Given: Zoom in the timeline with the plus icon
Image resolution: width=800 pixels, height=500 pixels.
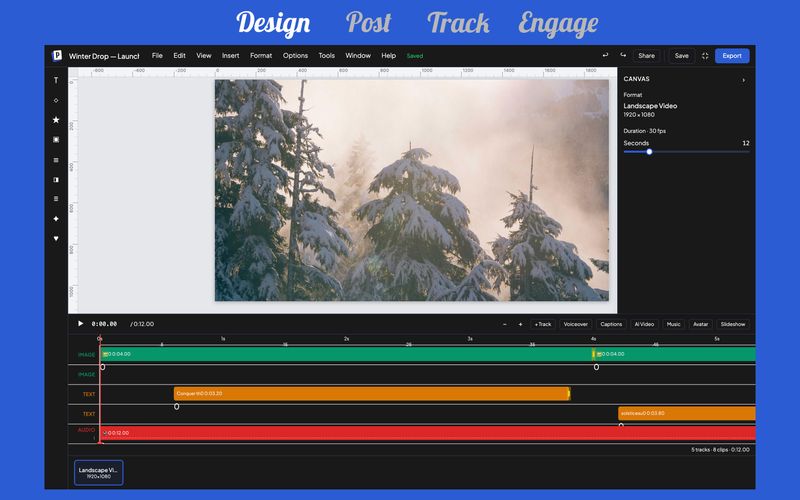Looking at the screenshot, I should click(520, 324).
